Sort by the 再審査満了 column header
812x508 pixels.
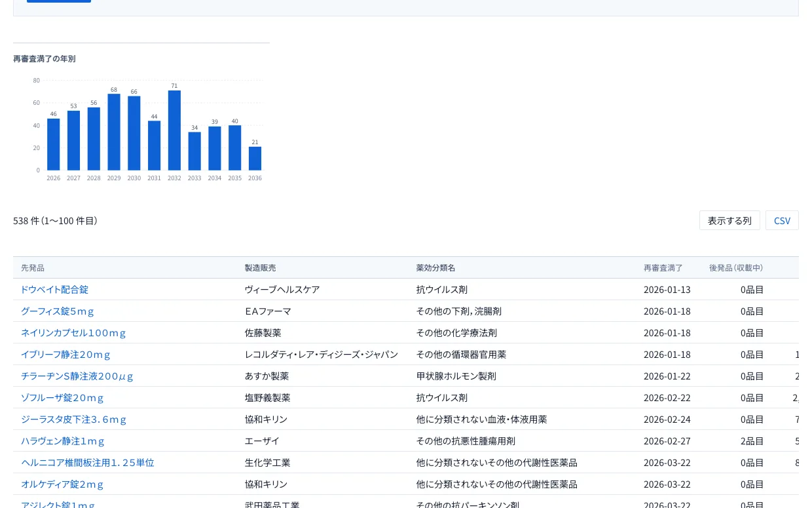click(x=663, y=267)
